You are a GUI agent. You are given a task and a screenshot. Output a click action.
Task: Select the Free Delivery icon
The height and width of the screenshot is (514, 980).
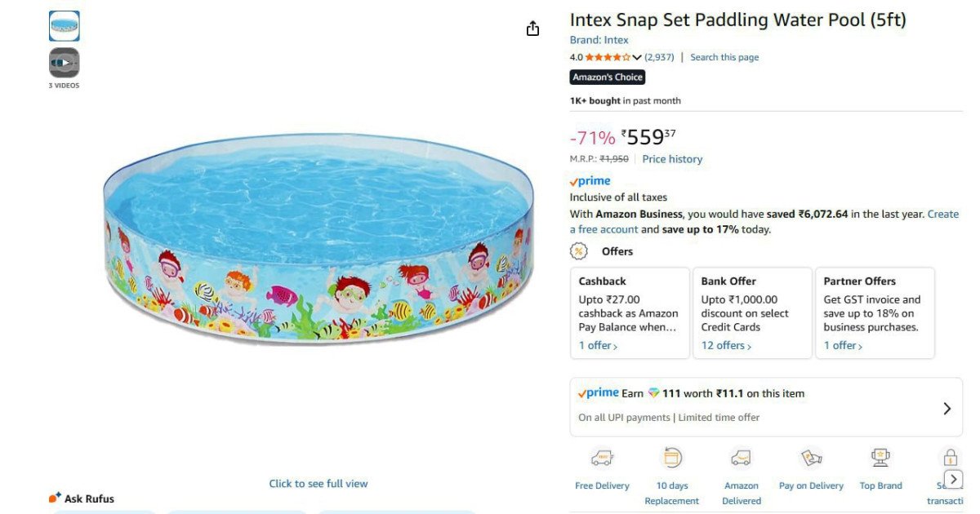coord(602,457)
